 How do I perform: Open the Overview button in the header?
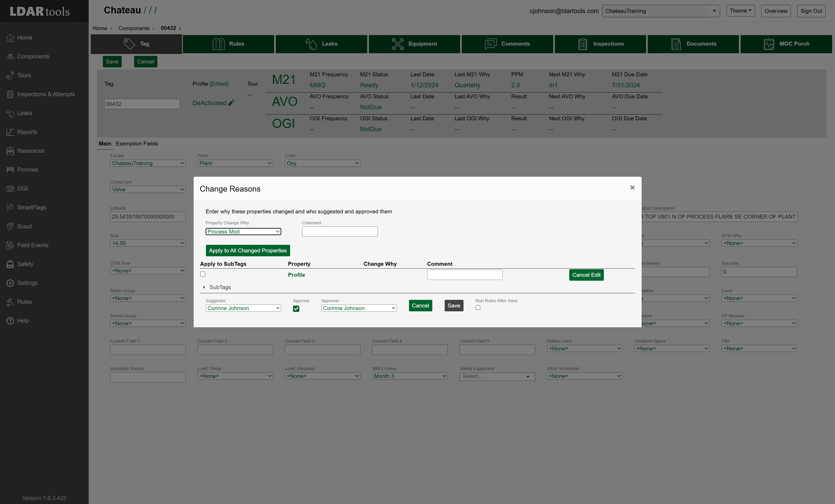click(x=776, y=11)
